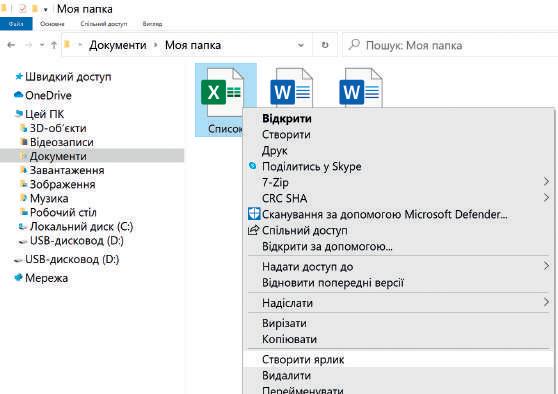Click the up-one-level arrow icon
This screenshot has height=394, width=558.
pos(54,45)
